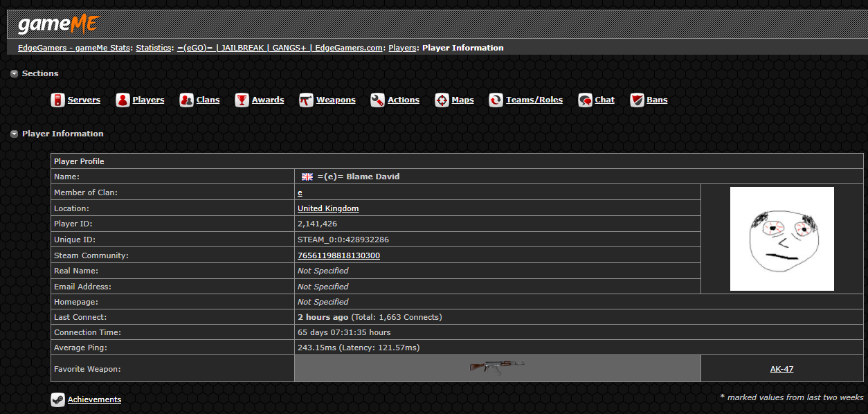This screenshot has height=414, width=868.
Task: Open the Teams/Roles section link
Action: click(534, 100)
